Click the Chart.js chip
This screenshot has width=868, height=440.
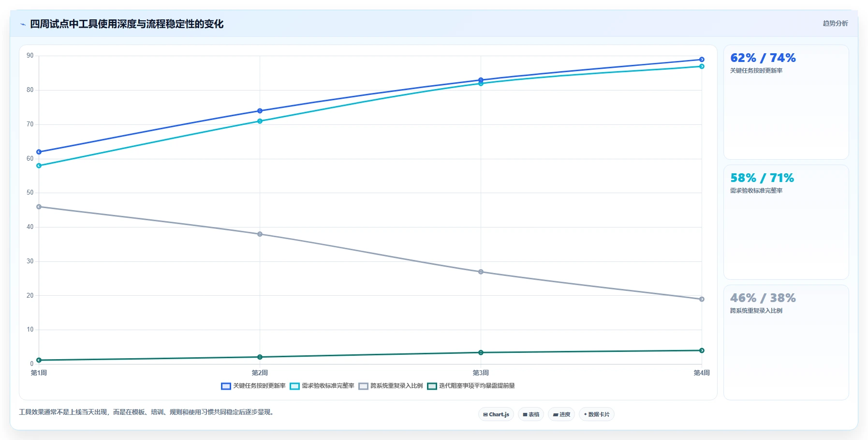coord(496,414)
